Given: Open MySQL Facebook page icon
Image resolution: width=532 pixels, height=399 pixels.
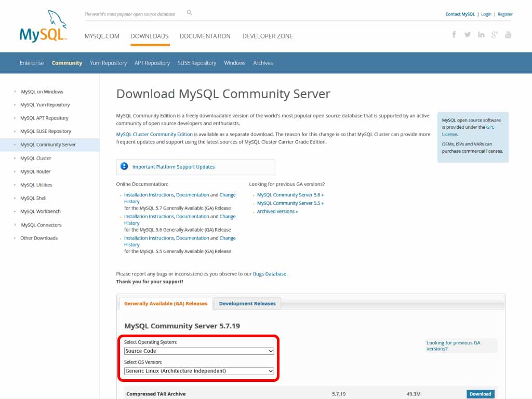Looking at the screenshot, I should [x=454, y=34].
